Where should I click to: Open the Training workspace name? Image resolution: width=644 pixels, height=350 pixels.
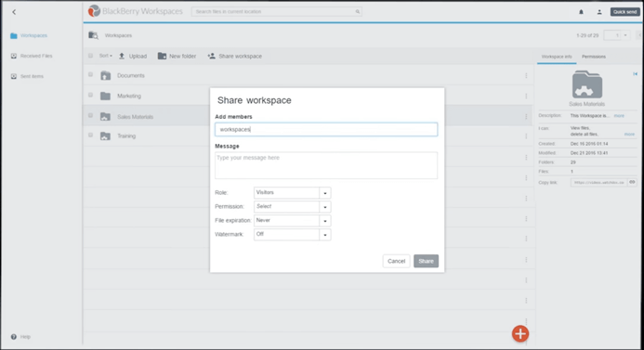tap(126, 136)
